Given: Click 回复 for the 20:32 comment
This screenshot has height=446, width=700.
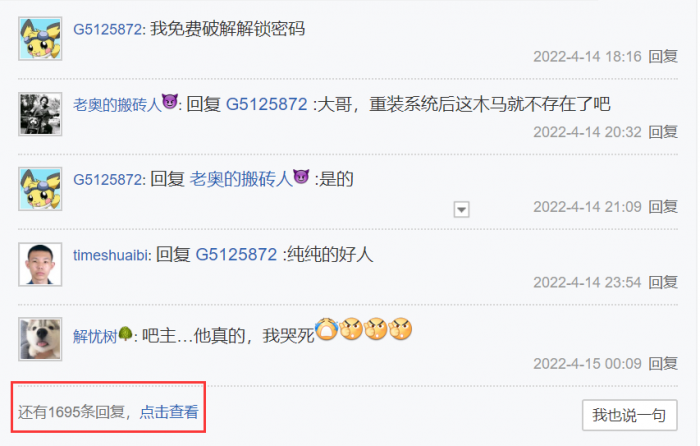Looking at the screenshot, I should [663, 132].
